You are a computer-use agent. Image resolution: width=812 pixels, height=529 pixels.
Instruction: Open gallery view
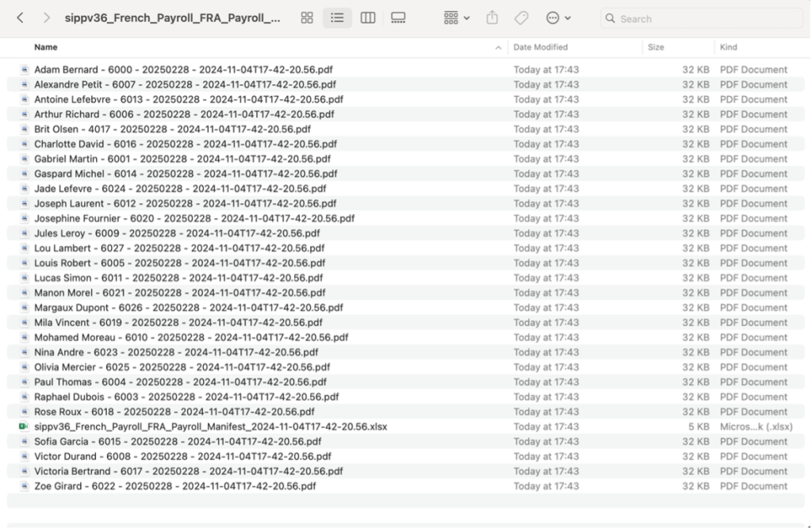tap(396, 17)
